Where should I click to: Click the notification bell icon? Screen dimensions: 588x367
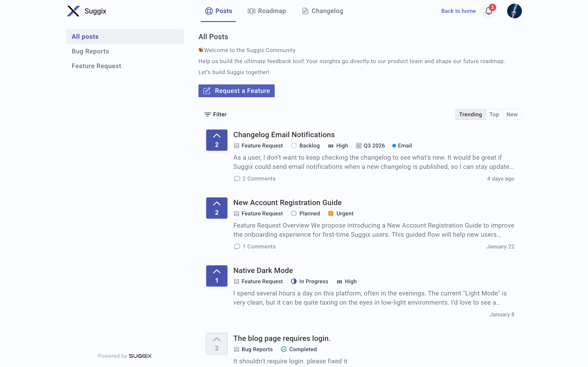pyautogui.click(x=488, y=11)
